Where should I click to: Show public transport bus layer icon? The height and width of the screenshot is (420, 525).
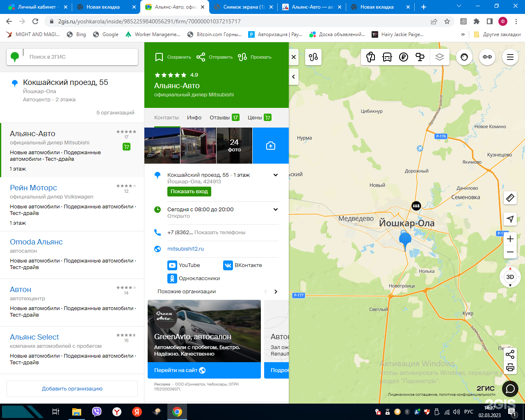click(x=387, y=57)
